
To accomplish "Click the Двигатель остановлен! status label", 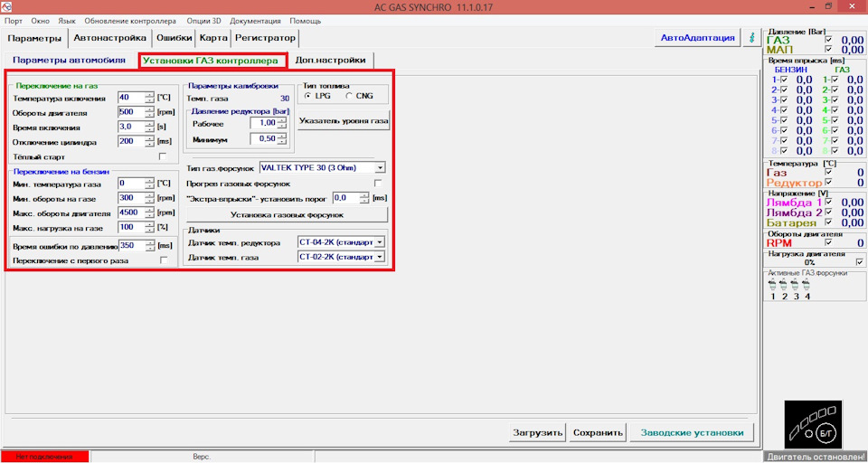I will (x=815, y=457).
